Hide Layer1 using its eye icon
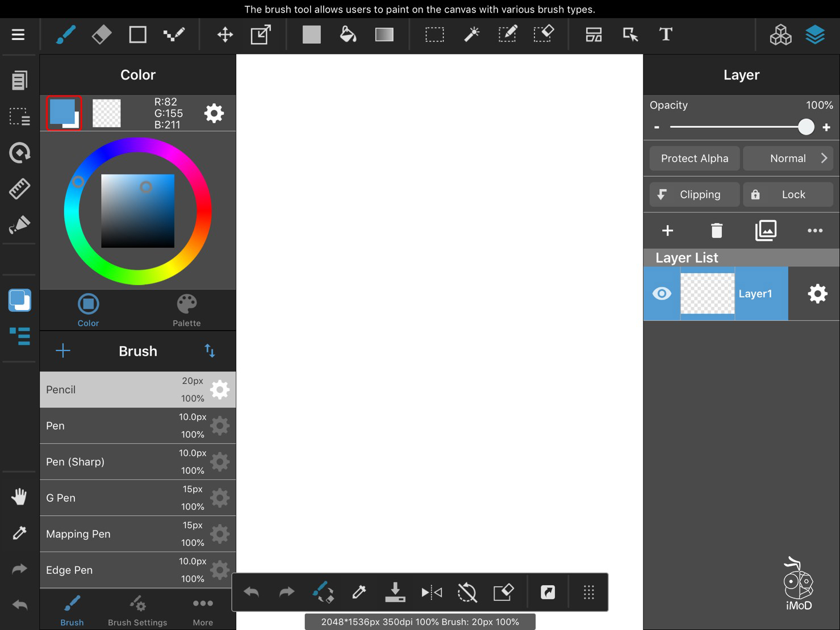Image resolution: width=840 pixels, height=630 pixels. click(661, 294)
